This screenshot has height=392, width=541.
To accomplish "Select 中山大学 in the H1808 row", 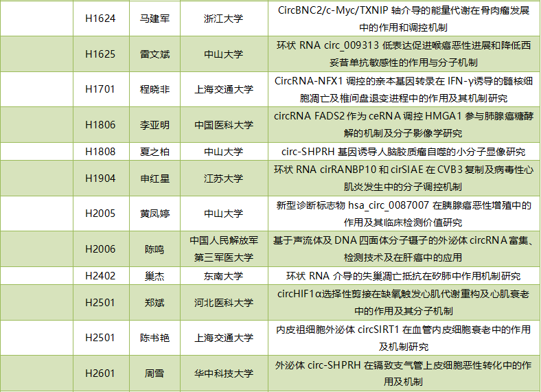I will [224, 152].
